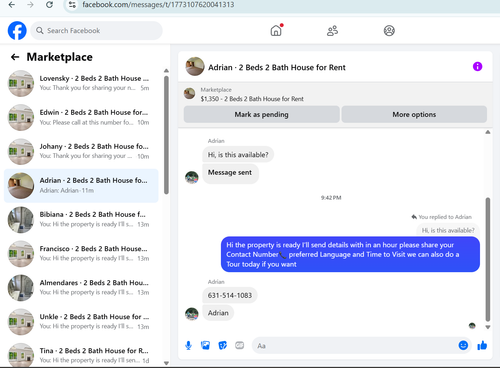Click quoted 'Hi, is this available?' reply preview

[448, 230]
